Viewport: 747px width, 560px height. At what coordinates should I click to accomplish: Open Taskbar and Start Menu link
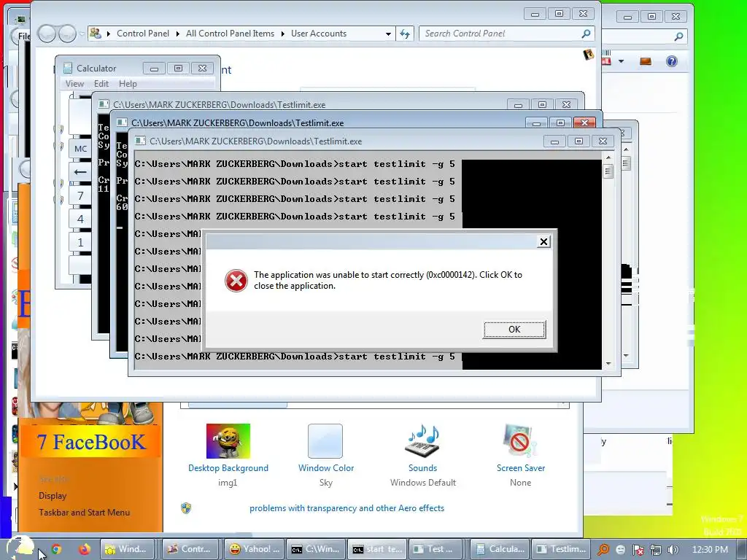(x=85, y=513)
